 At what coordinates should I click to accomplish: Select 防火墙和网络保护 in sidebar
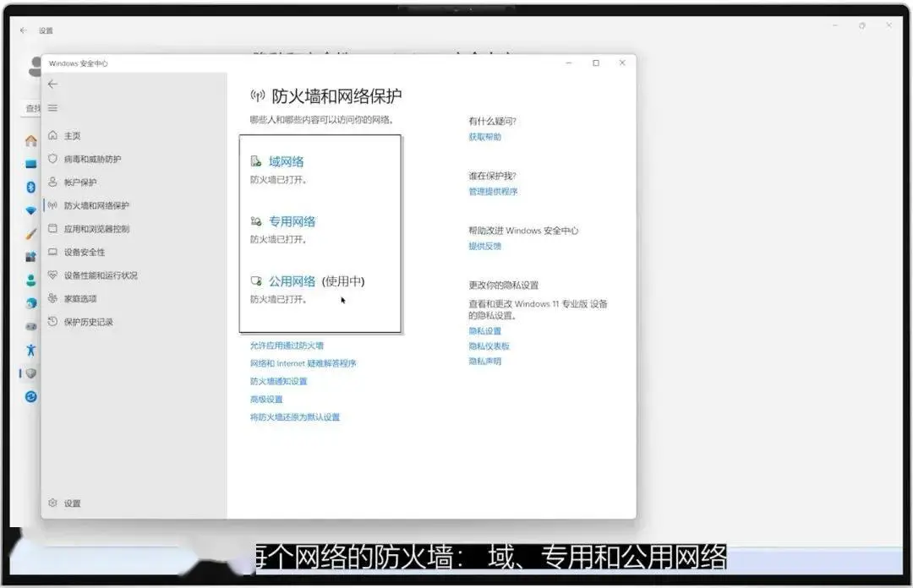[x=96, y=205]
